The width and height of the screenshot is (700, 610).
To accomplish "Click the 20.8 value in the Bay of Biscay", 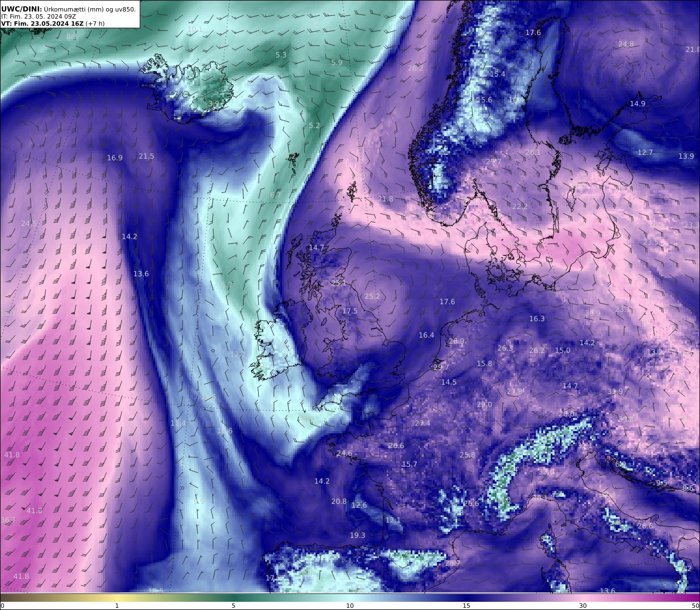I will coord(339,501).
